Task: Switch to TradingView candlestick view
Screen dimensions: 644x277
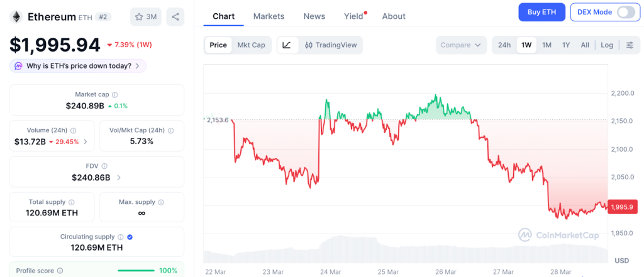Action: (331, 45)
